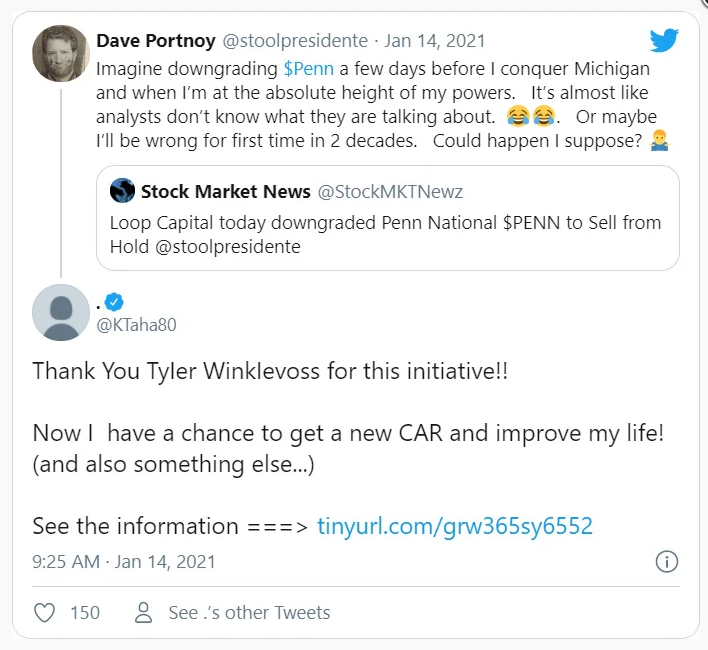Viewport: 708px width, 650px height.
Task: Select See .'s other Tweets
Action: 249,612
